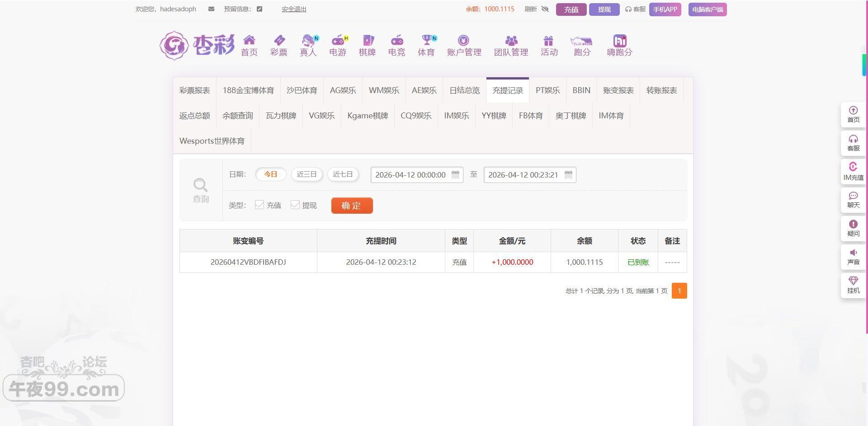Click the orange 确定 button
This screenshot has width=868, height=426.
point(352,206)
